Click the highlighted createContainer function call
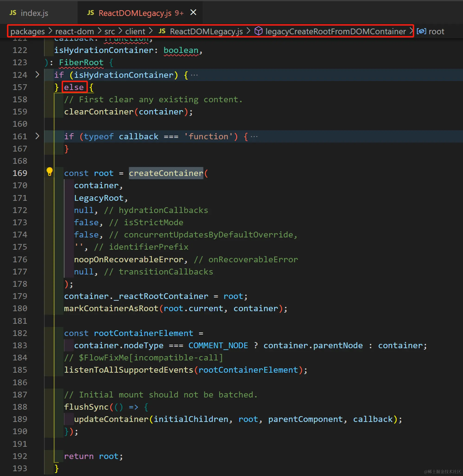This screenshot has width=463, height=476. click(166, 173)
